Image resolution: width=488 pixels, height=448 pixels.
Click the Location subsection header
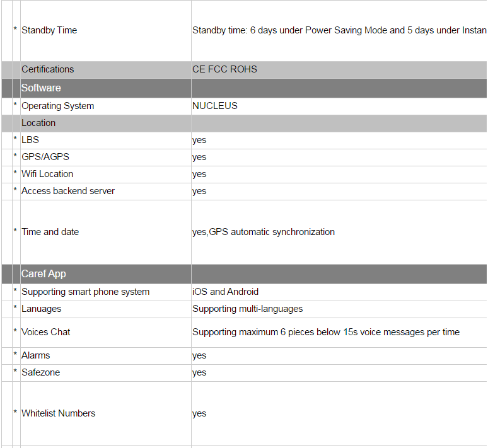click(38, 123)
